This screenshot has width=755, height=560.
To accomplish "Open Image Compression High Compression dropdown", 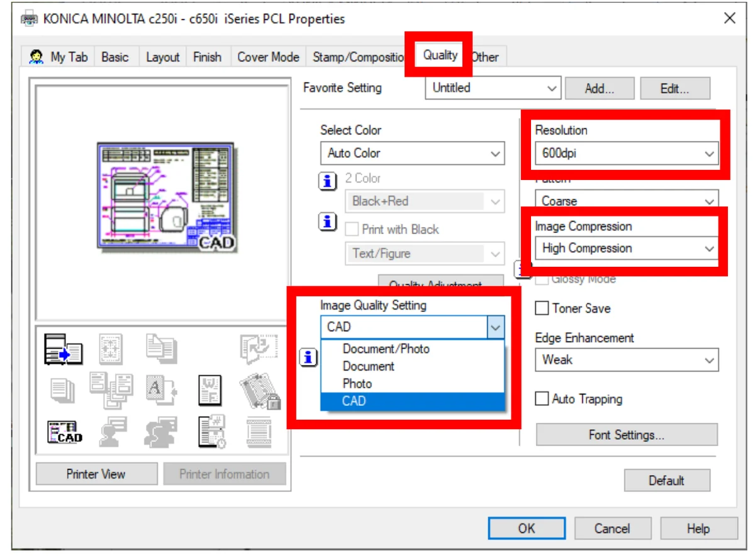I will point(627,249).
